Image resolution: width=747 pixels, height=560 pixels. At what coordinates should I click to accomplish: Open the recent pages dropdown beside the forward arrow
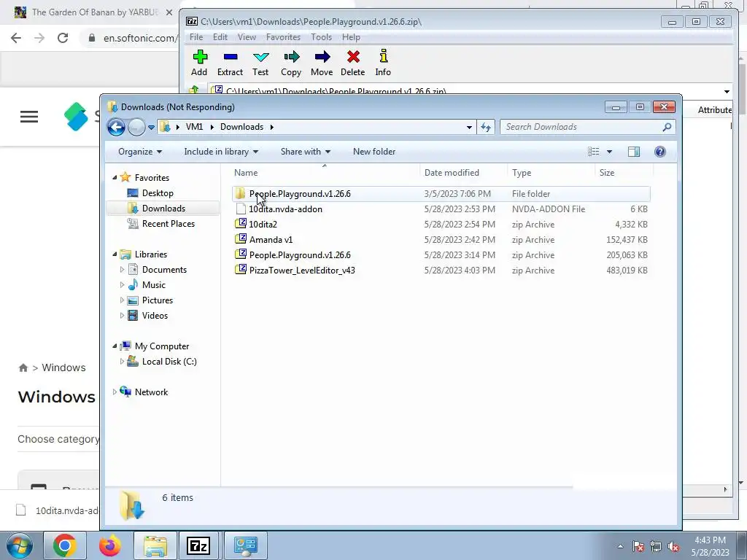pyautogui.click(x=151, y=128)
